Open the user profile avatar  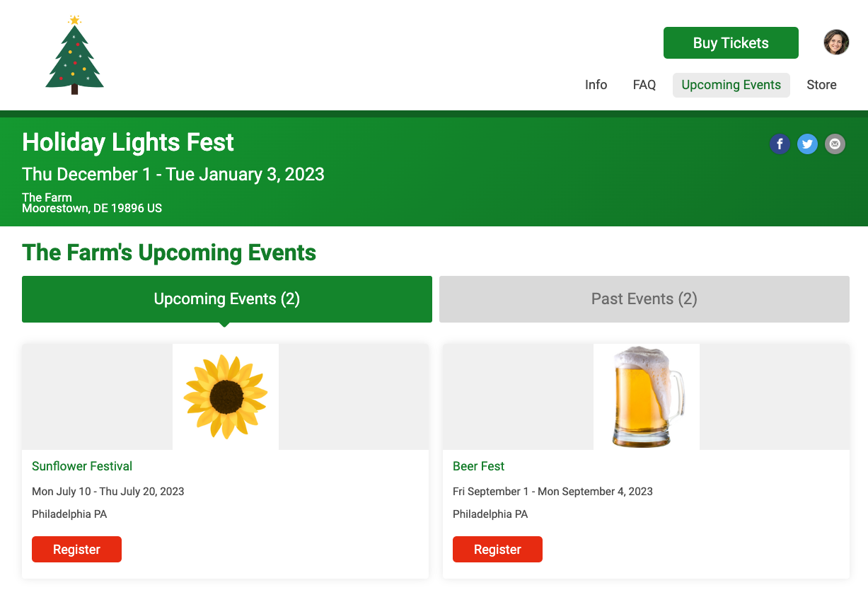coord(836,42)
